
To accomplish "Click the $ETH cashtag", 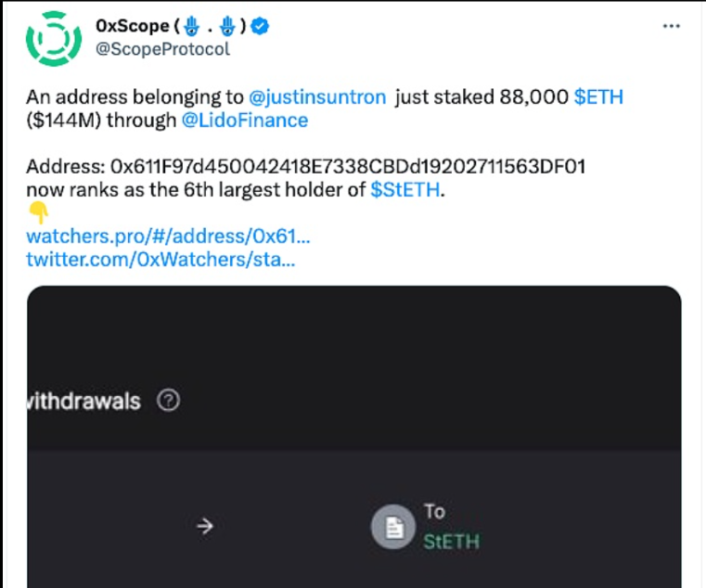I will tap(598, 97).
